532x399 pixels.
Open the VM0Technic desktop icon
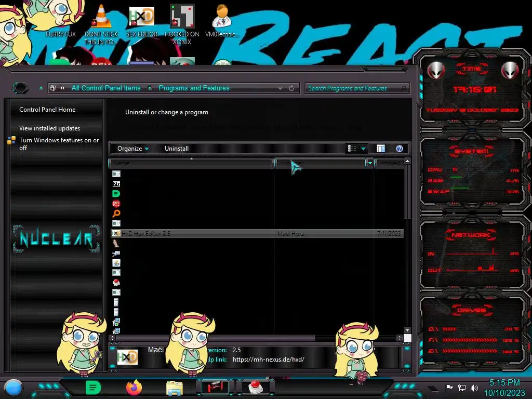222,20
